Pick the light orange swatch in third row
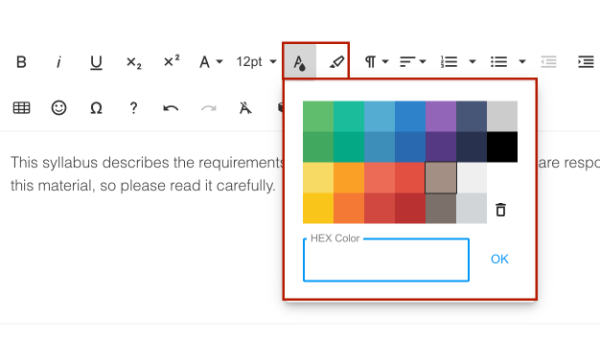Viewport: 600px width, 361px height. 349,178
